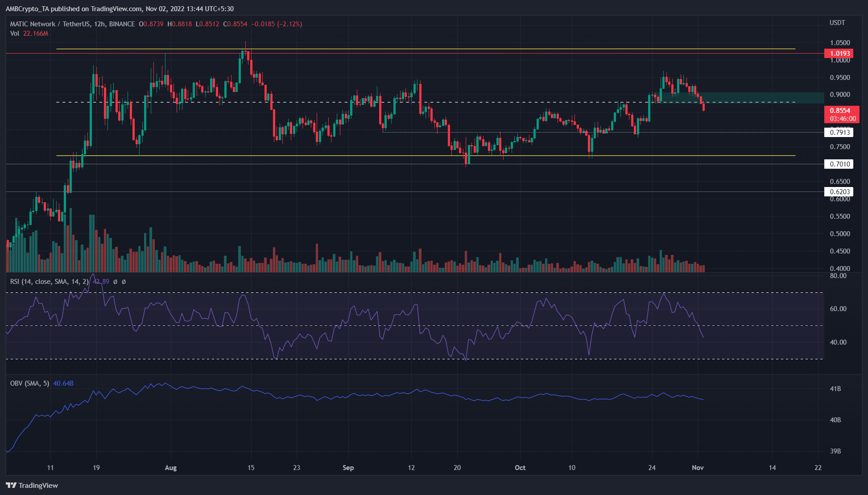Click the C0.8554 close value
The height and width of the screenshot is (495, 868).
235,24
